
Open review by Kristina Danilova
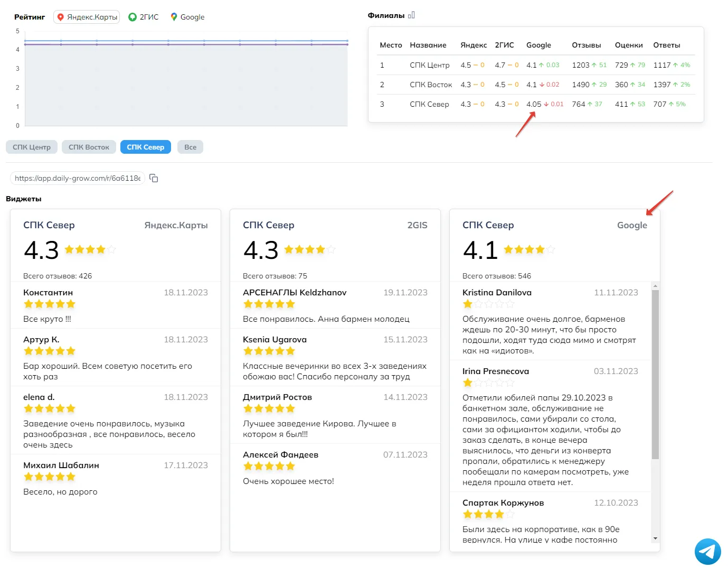click(550, 321)
